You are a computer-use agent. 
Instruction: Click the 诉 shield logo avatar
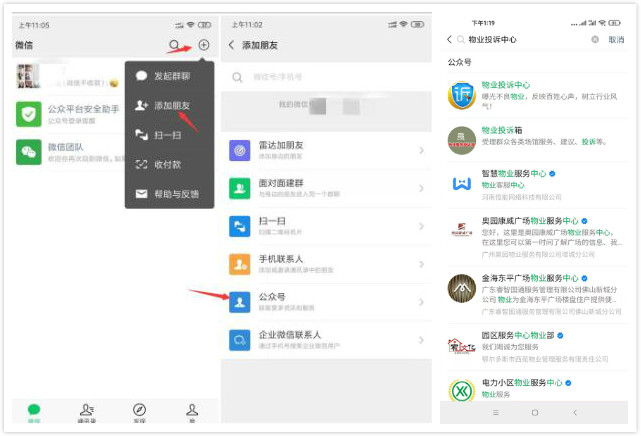click(462, 96)
